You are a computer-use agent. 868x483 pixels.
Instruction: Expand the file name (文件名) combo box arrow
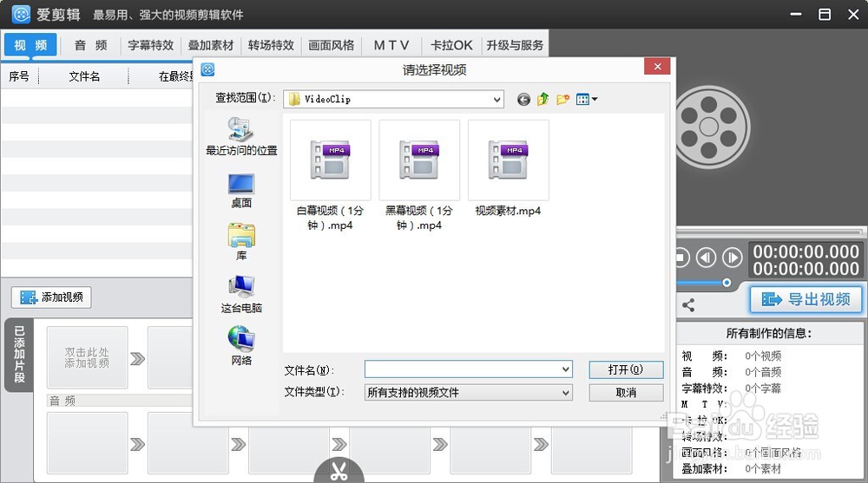pyautogui.click(x=565, y=369)
